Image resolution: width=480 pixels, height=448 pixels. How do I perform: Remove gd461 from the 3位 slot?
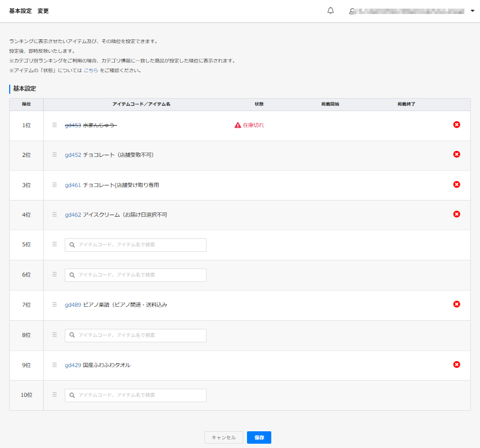(x=456, y=184)
